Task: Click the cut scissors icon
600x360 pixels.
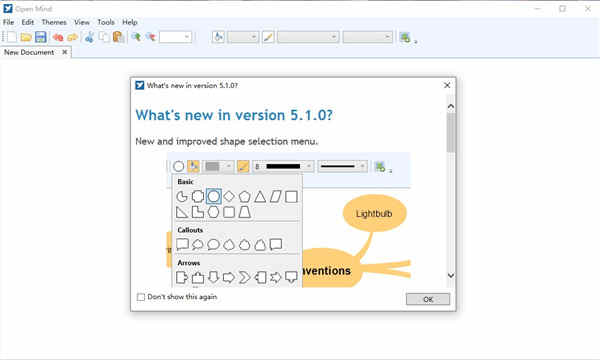Action: 90,37
